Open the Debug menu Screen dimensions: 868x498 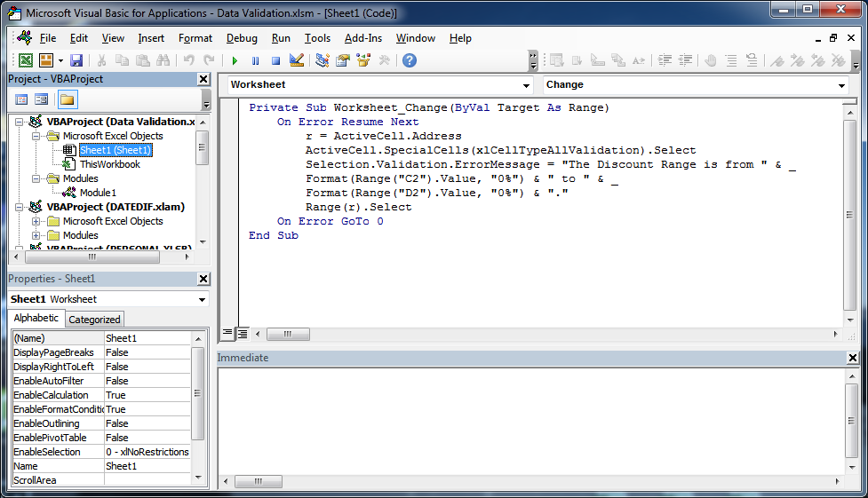[242, 38]
